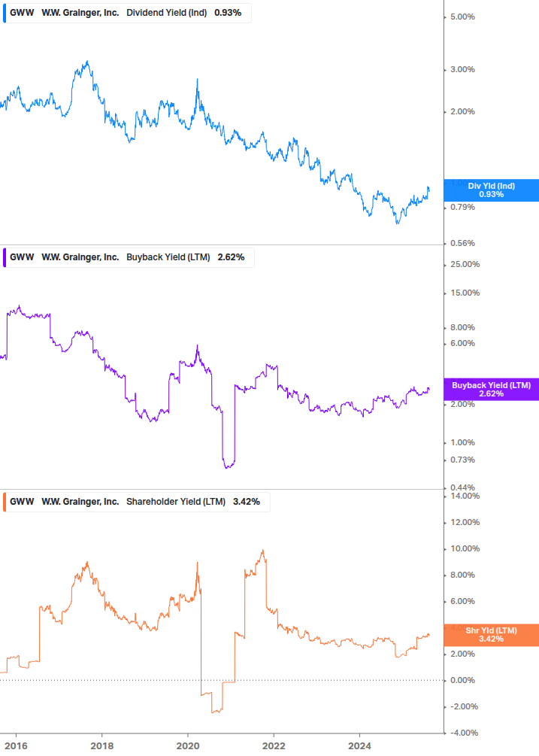Viewport: 539px width, 756px height.
Task: Click the blue Div Yld (Ind) 0.93% axis tag
Action: [491, 190]
